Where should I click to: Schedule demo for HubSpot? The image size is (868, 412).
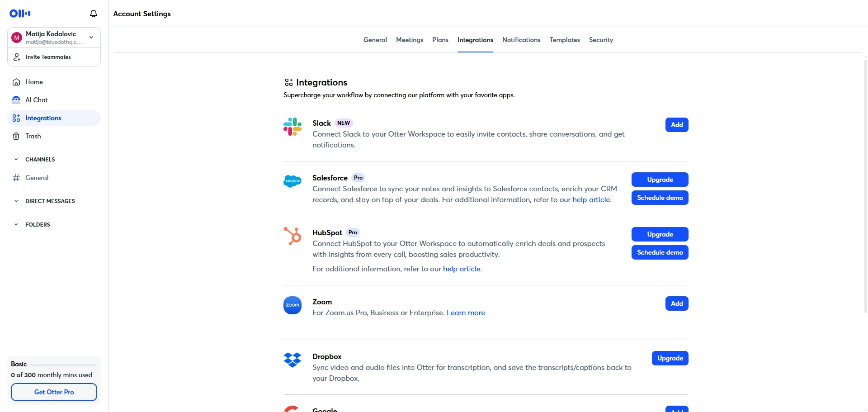point(660,252)
